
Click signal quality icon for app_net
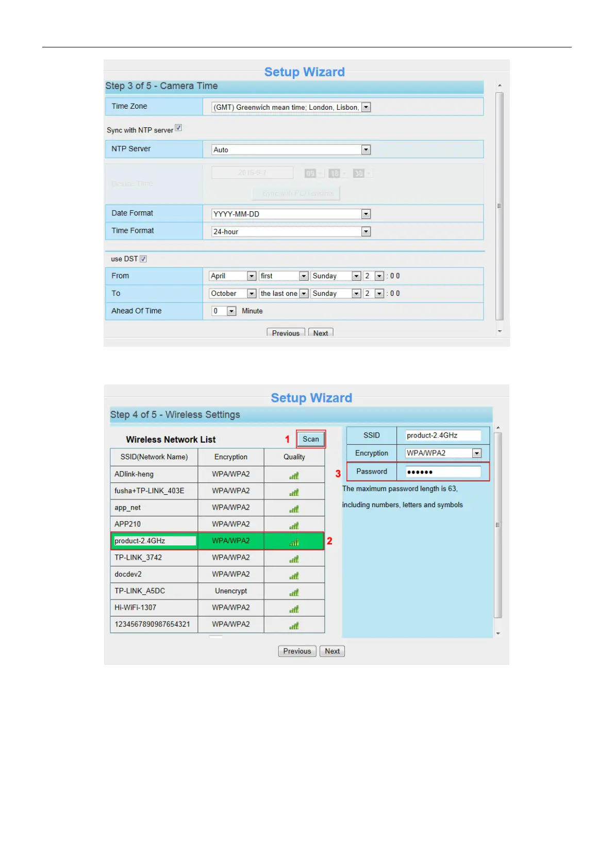294,509
